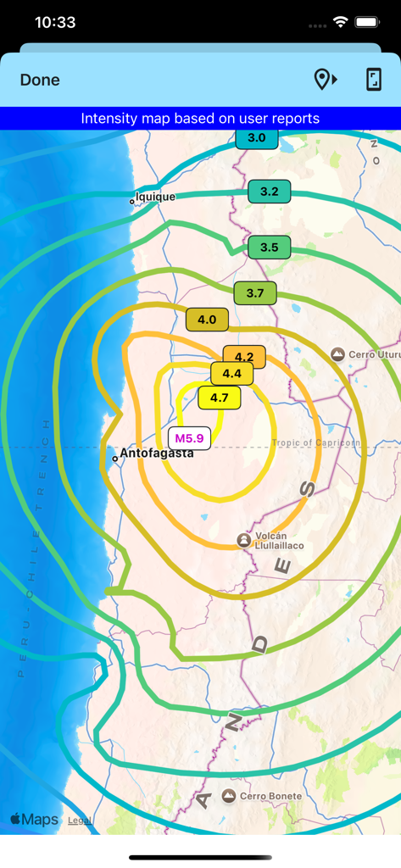
Task: Select the 3.0 intensity contour label
Action: tap(256, 138)
